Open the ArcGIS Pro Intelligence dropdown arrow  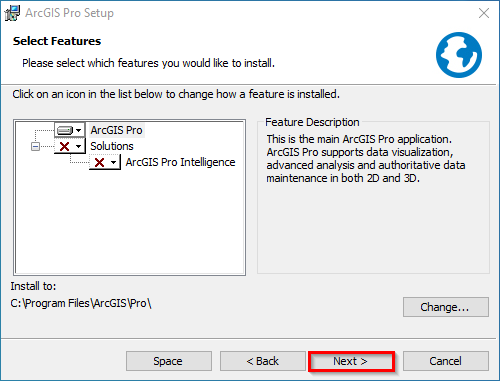point(114,162)
